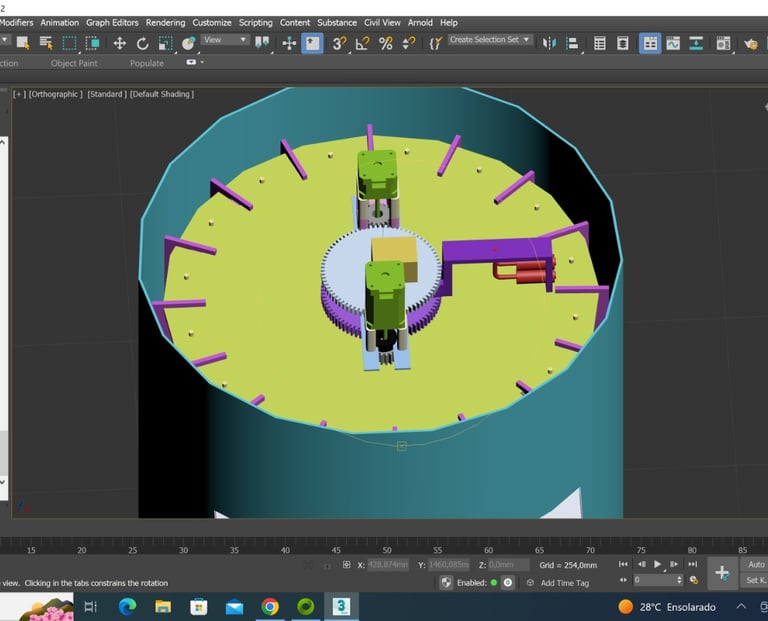Click the Angle Snap toggle icon
Image resolution: width=768 pixels, height=621 pixels.
tap(362, 43)
